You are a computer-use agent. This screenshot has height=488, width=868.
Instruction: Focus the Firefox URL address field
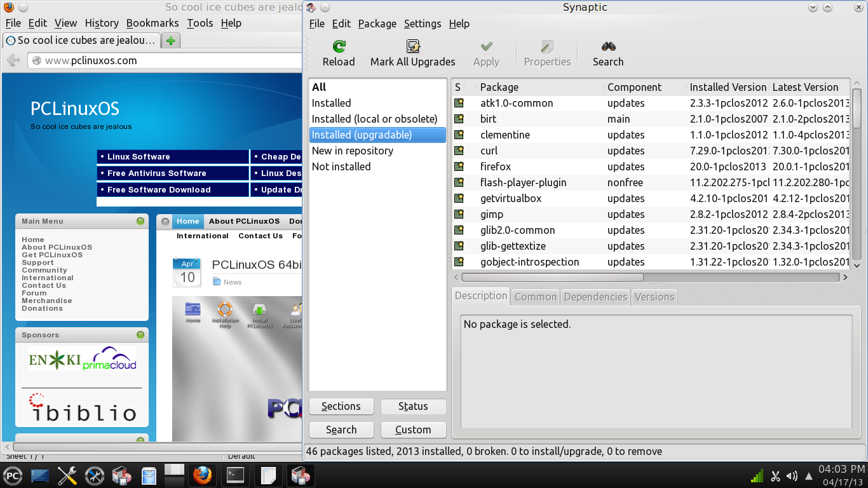165,61
